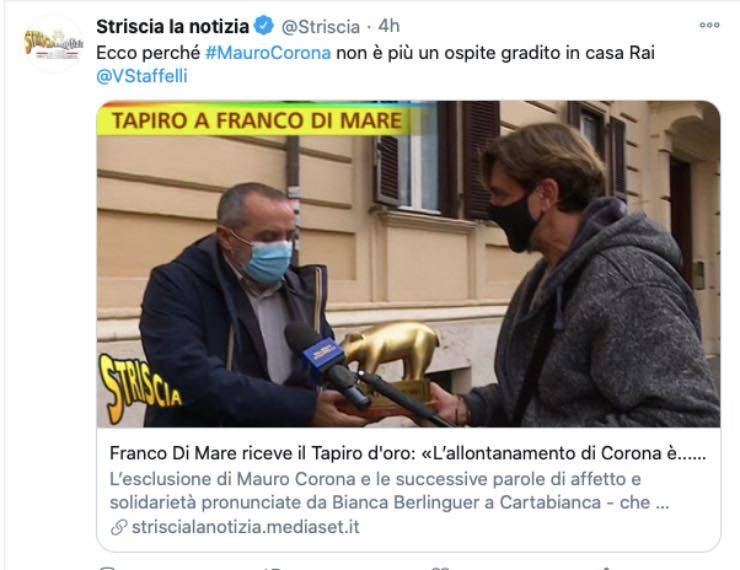Open the headline Franco Di Mare riceve il Tapiro d'oro
This screenshot has height=570, width=740.
coord(408,453)
